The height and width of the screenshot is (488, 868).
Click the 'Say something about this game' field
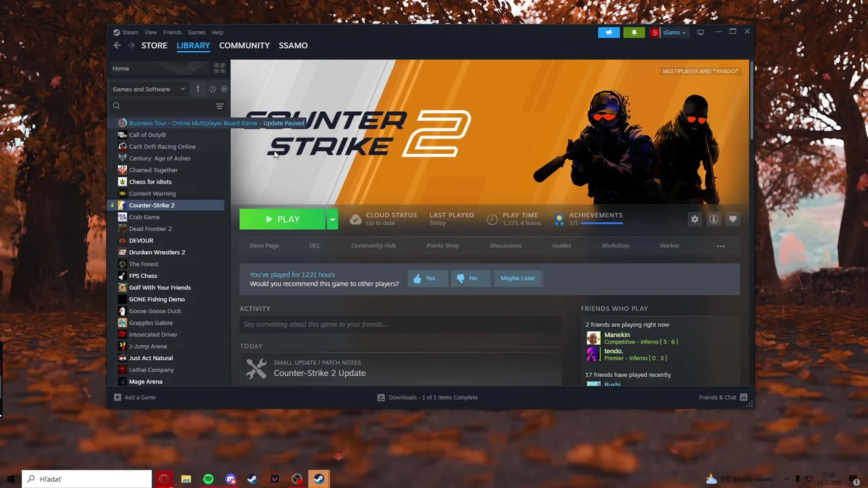pyautogui.click(x=400, y=324)
